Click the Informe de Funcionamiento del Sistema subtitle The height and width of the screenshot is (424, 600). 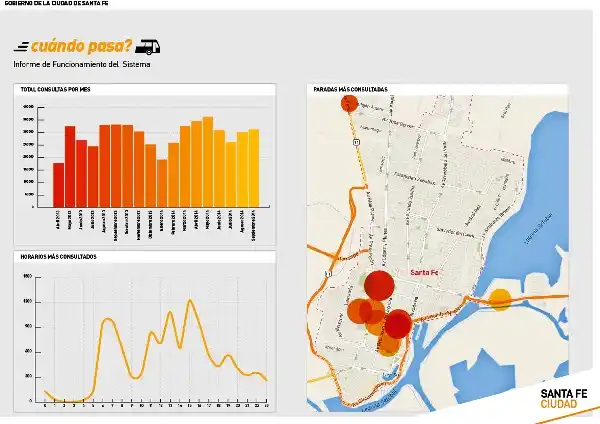click(x=82, y=64)
